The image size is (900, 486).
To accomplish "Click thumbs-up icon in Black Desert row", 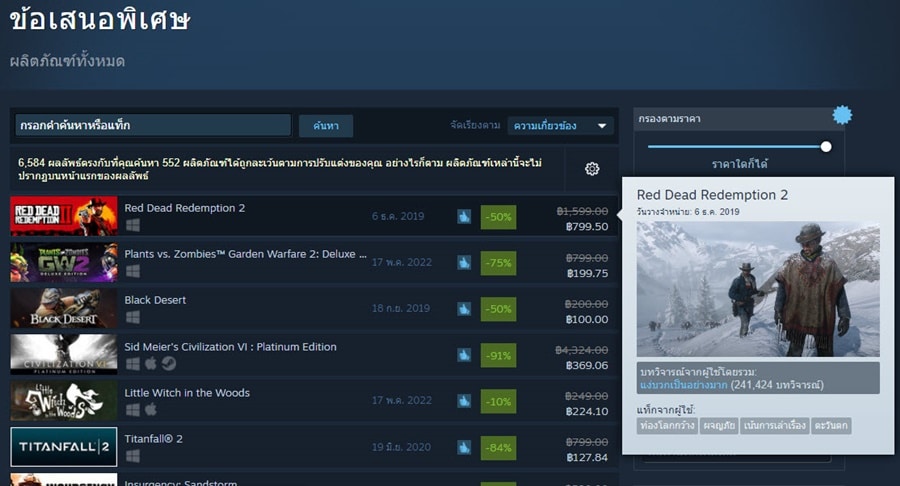I will click(x=464, y=309).
